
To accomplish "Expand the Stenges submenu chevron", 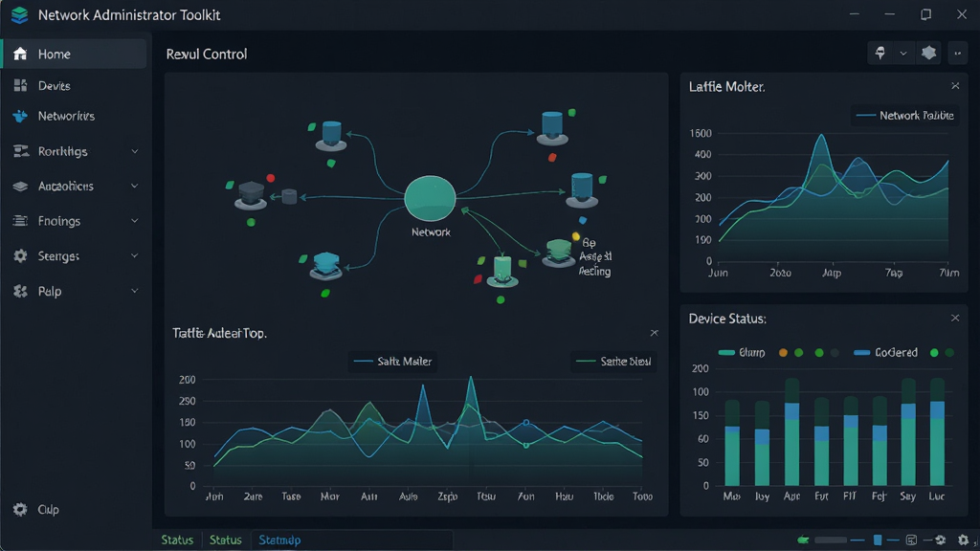I will click(x=134, y=256).
